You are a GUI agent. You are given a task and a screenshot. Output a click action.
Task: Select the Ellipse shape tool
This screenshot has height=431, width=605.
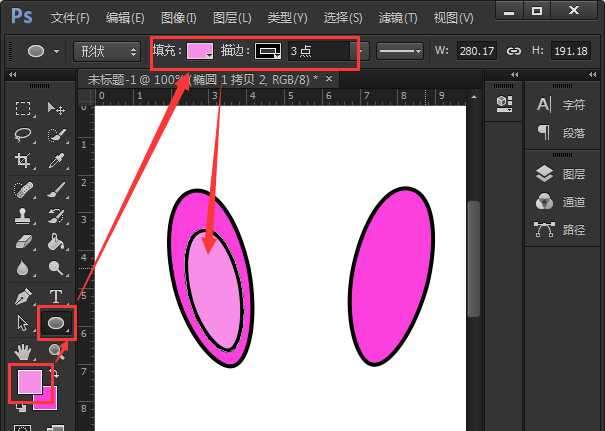(x=56, y=323)
